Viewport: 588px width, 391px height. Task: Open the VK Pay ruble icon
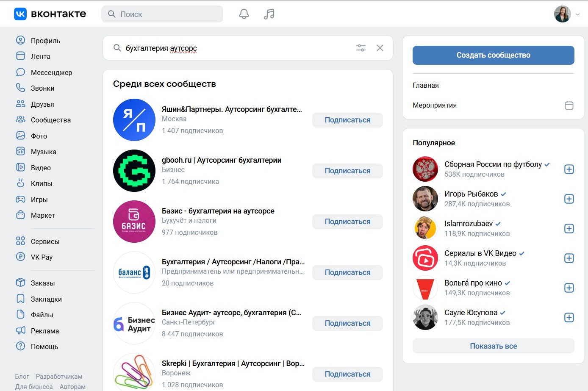(x=20, y=257)
